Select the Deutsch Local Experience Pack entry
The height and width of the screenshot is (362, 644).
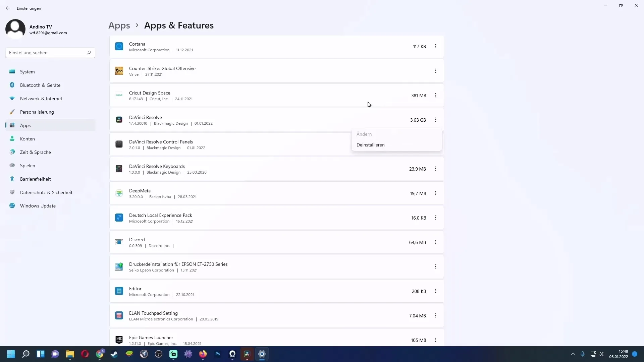276,218
